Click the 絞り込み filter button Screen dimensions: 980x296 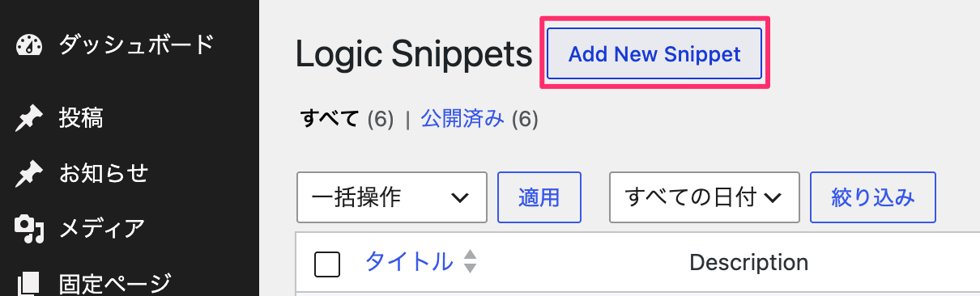point(873,197)
